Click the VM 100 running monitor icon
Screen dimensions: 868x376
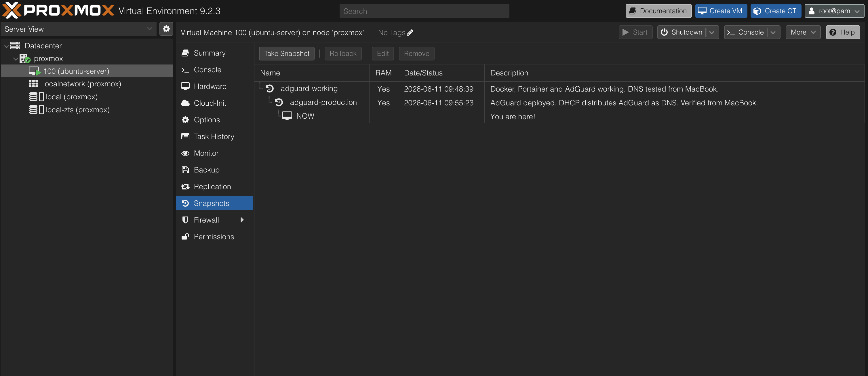[x=34, y=71]
